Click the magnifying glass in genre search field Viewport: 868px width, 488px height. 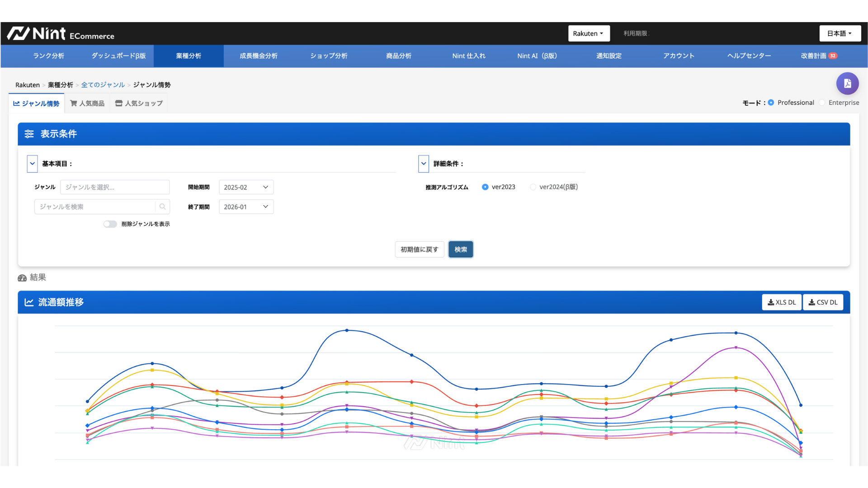click(162, 206)
